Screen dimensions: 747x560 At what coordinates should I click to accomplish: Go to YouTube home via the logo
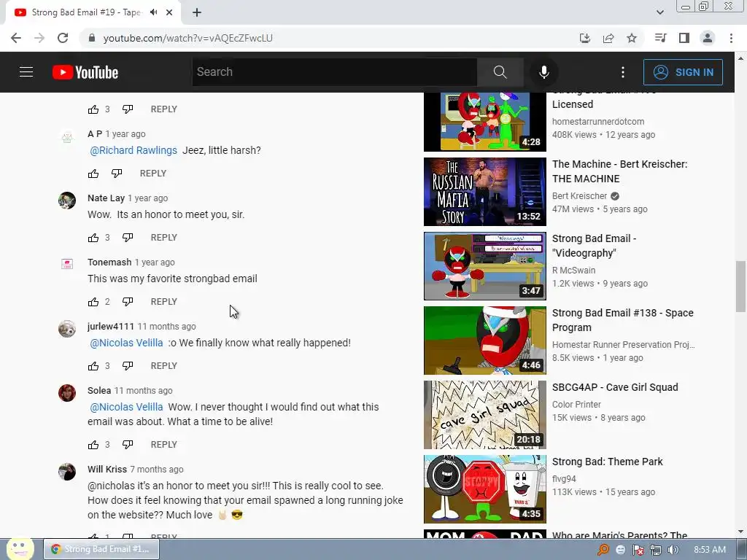(85, 72)
